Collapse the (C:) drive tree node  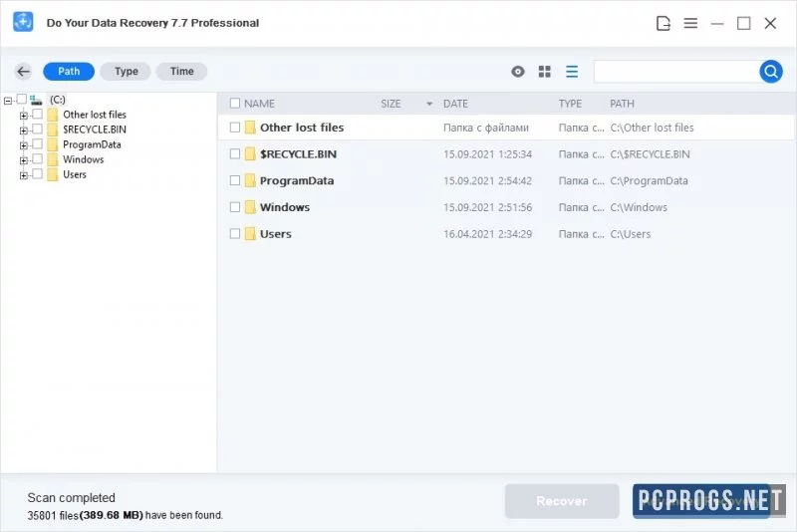[x=8, y=101]
